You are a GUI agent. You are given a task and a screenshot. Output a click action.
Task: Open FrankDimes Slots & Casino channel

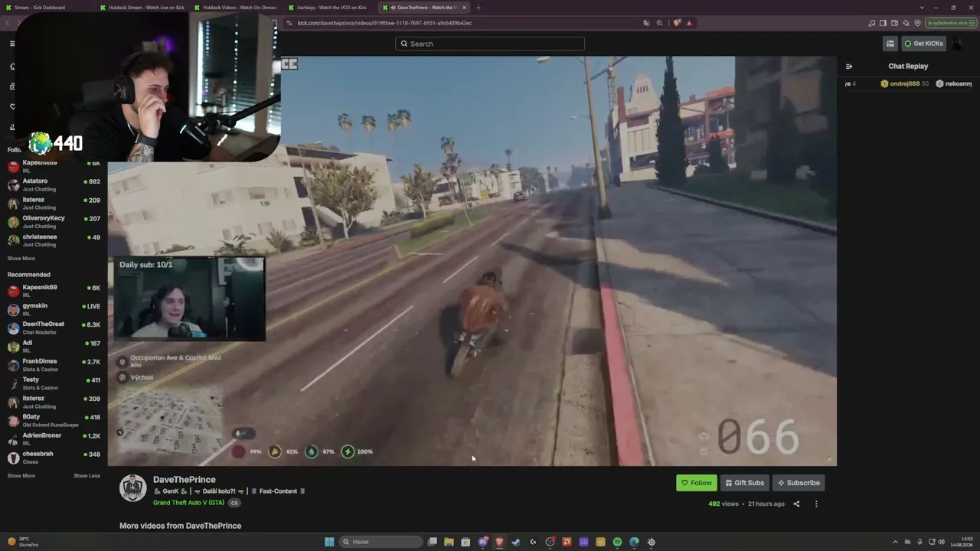54,365
